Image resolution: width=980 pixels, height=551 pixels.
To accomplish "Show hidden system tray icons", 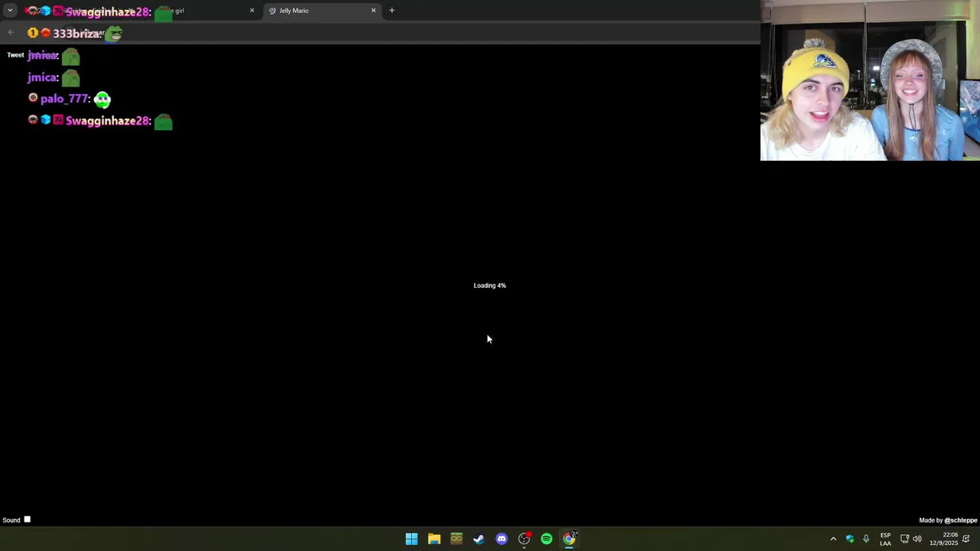I will (x=833, y=539).
